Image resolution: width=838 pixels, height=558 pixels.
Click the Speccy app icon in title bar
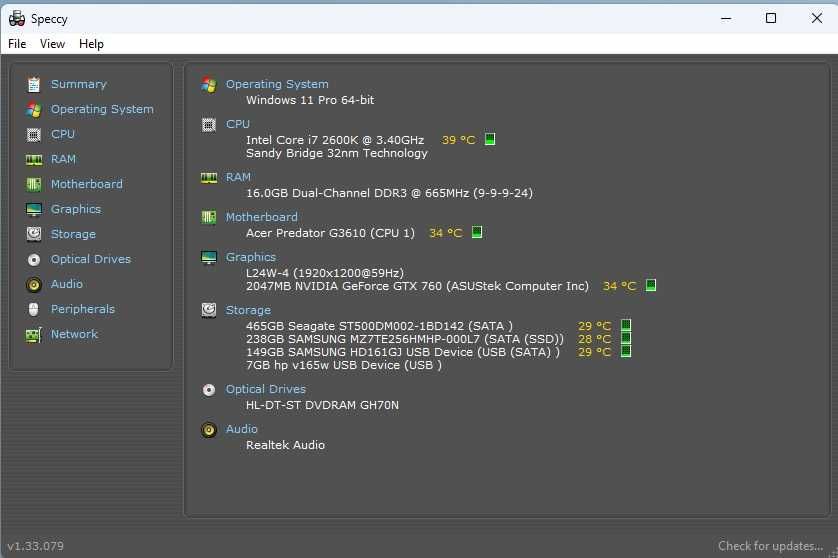(17, 19)
